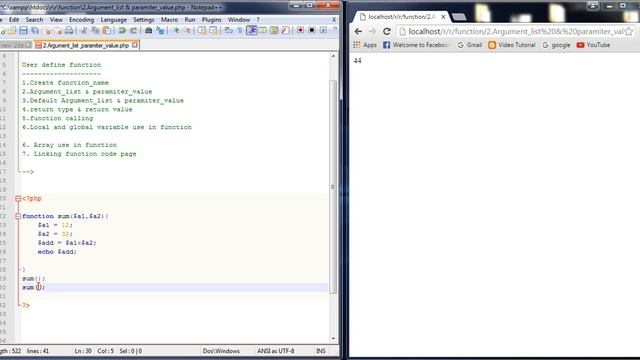Click the Chrome address bar URL
This screenshot has width=640, height=360.
click(516, 31)
